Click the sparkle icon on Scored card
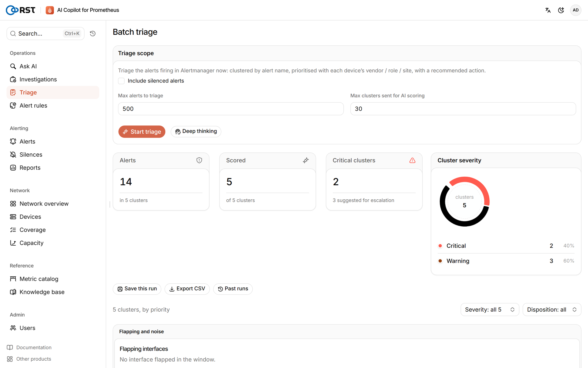 (306, 160)
